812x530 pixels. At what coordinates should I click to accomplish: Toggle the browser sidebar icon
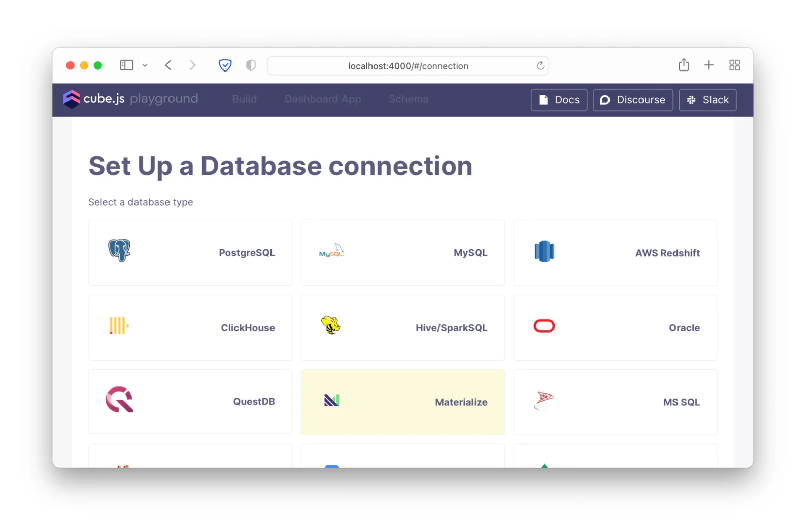coord(126,65)
